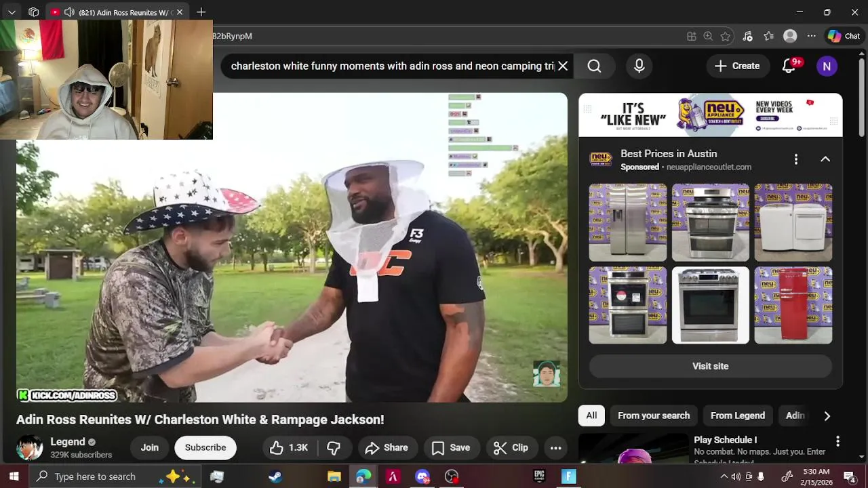Open Epic Games Launcher from taskbar

[x=539, y=476]
